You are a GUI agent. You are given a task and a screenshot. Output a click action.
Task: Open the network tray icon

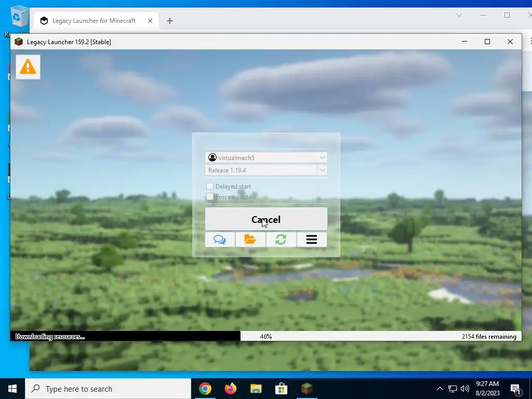pos(453,389)
